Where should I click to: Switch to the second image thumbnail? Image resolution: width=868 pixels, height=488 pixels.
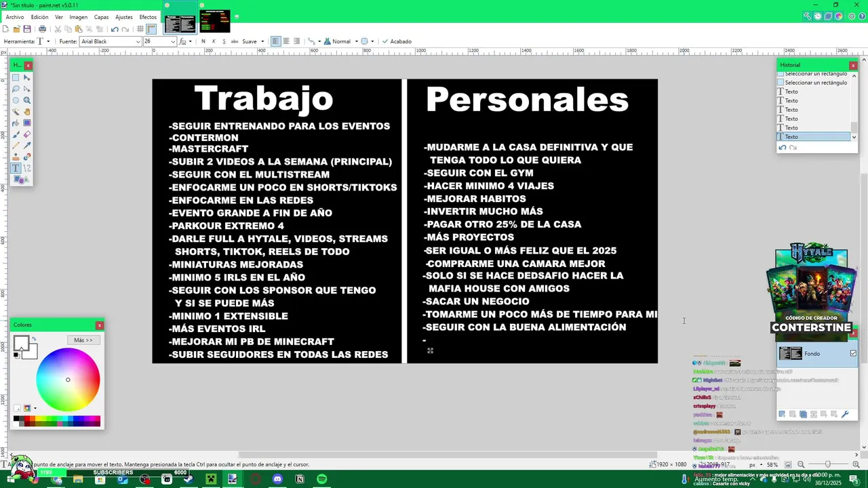click(214, 21)
